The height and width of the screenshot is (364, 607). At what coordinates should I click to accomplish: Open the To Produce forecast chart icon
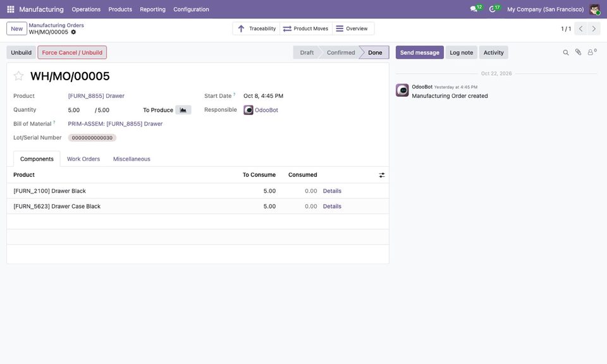point(183,110)
